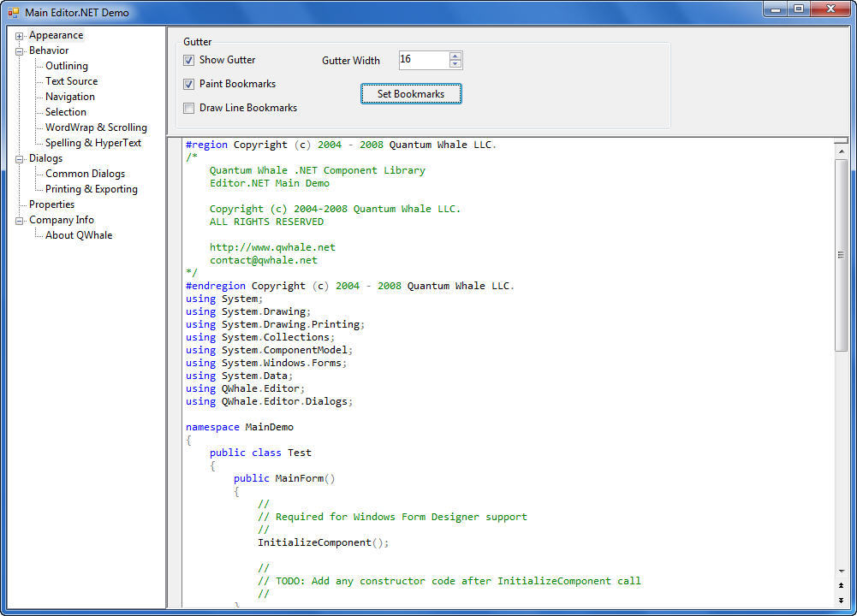The height and width of the screenshot is (616, 857).
Task: Uncheck the Show Gutter checkbox
Action: click(188, 60)
